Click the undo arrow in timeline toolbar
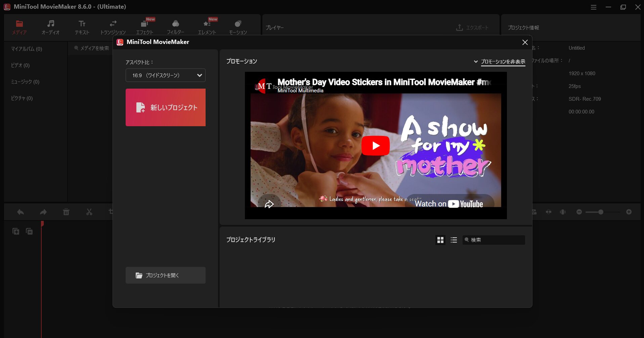The height and width of the screenshot is (338, 644). [20, 212]
